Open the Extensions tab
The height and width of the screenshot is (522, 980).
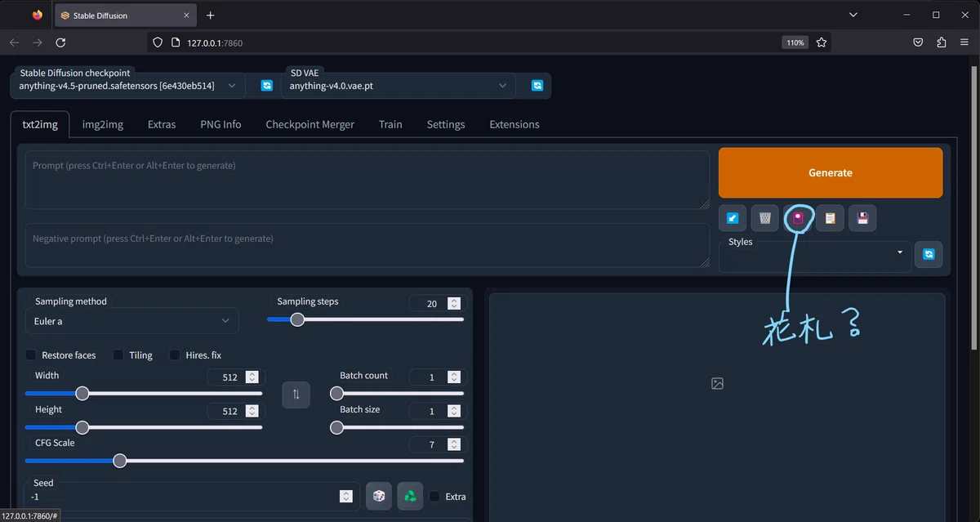pyautogui.click(x=514, y=124)
